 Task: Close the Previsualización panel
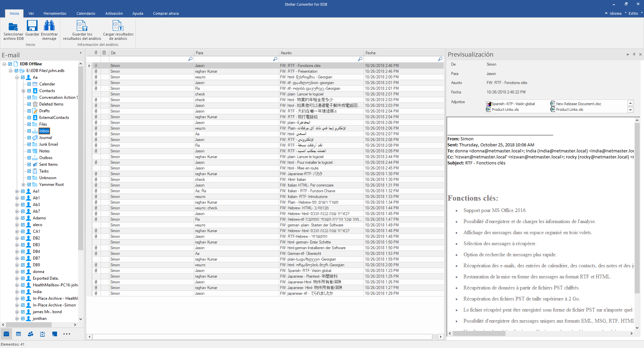tap(640, 54)
